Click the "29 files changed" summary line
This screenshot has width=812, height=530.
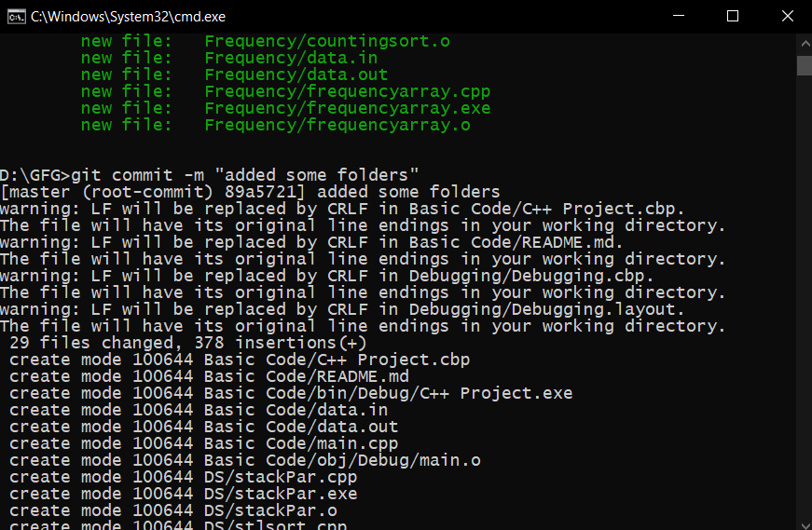(x=188, y=343)
